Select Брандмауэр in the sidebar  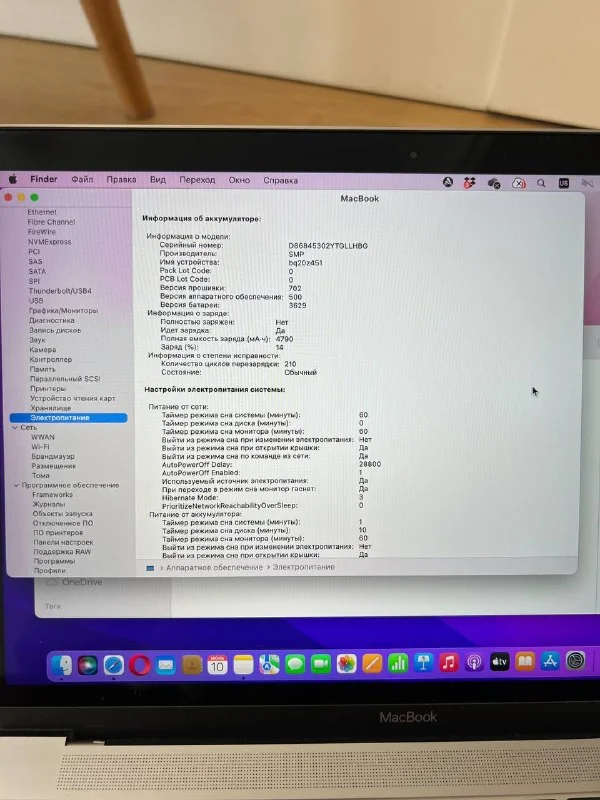tap(53, 457)
